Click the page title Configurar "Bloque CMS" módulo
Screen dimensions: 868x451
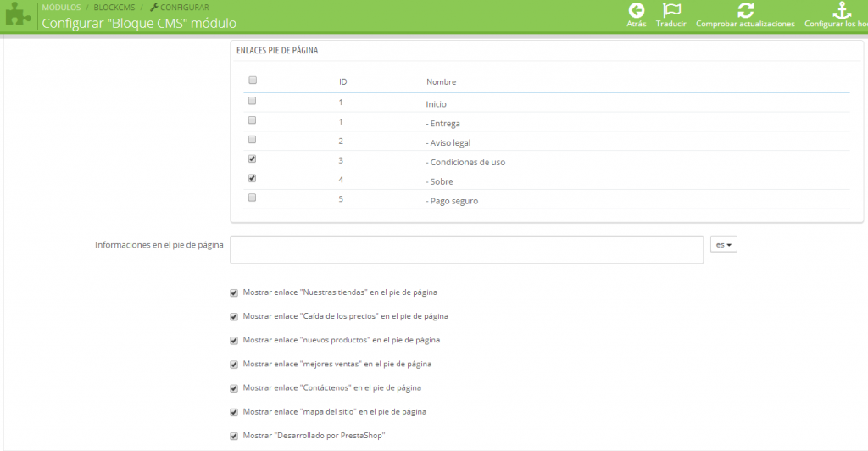click(x=139, y=23)
